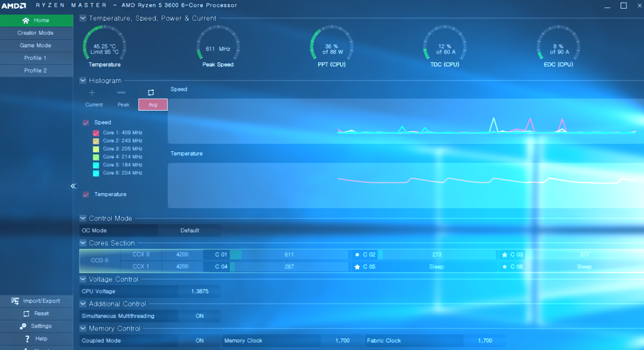Click the OC Mode Default value
The image size is (644, 350).
[x=190, y=231]
